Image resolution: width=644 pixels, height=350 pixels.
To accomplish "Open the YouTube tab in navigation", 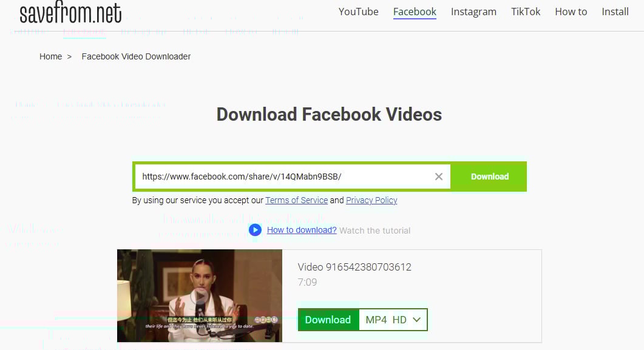I will (x=358, y=12).
